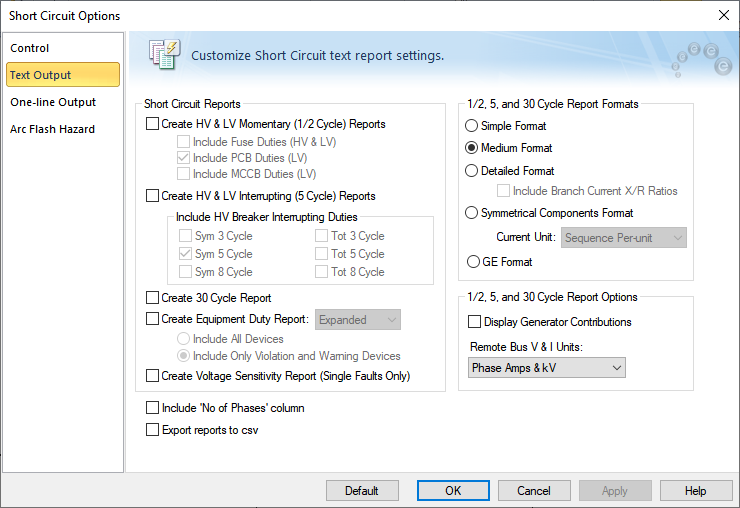Enable HV & LV Interrupting Reports checkbox

(x=153, y=196)
